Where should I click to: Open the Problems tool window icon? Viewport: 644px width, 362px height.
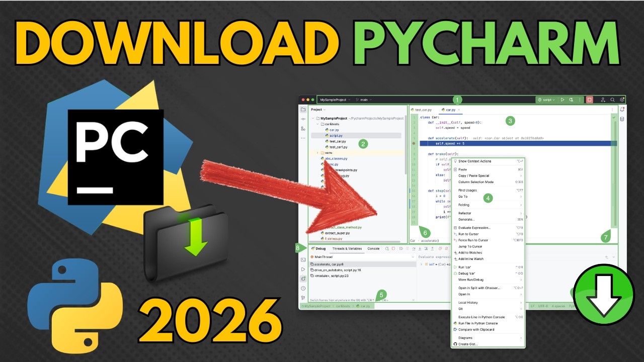303,288
